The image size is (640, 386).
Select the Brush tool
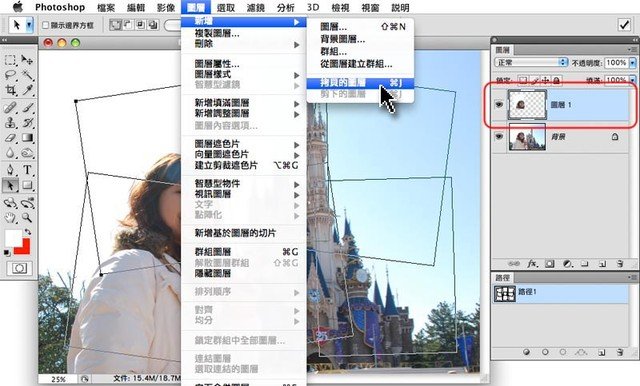click(27, 107)
